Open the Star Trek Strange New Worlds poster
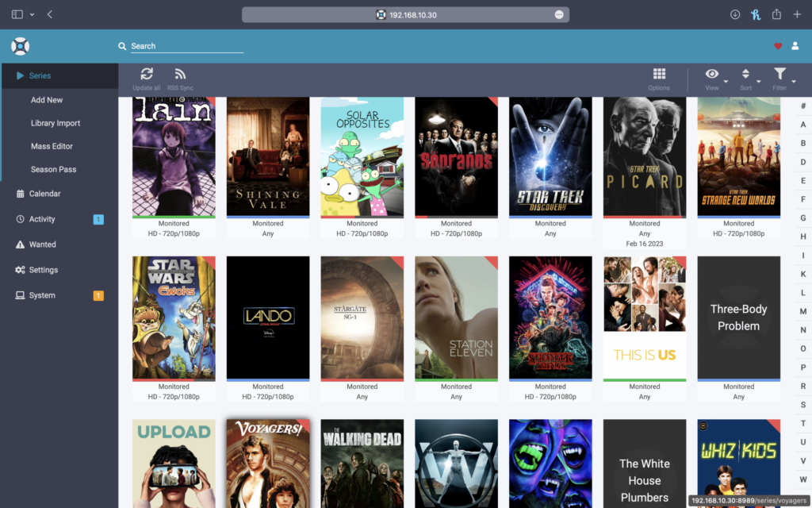 [739, 156]
